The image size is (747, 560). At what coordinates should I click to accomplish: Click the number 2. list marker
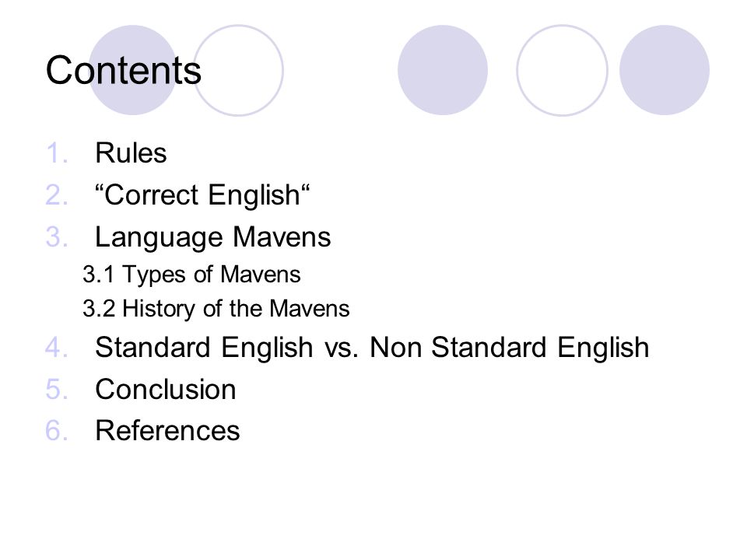click(57, 195)
